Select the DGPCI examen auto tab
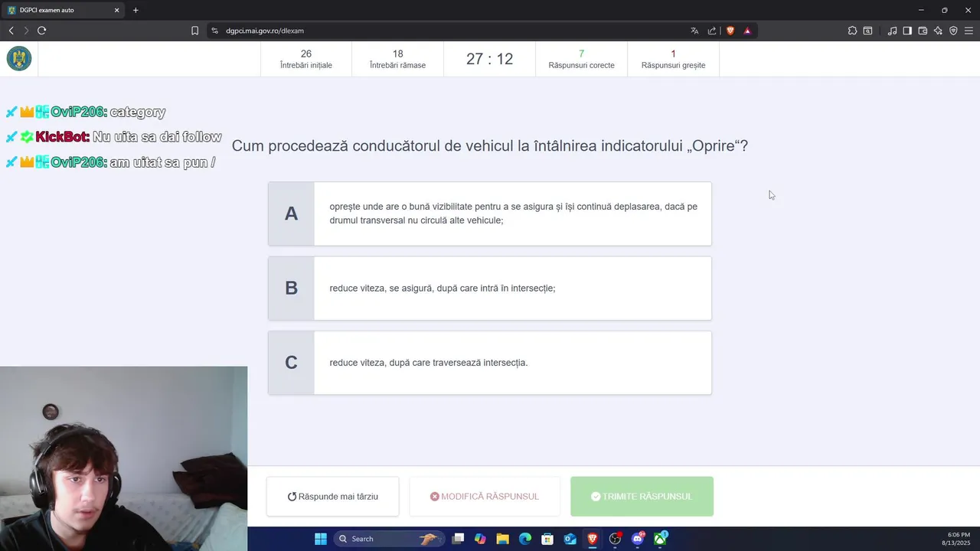The height and width of the screenshot is (551, 980). click(x=63, y=10)
